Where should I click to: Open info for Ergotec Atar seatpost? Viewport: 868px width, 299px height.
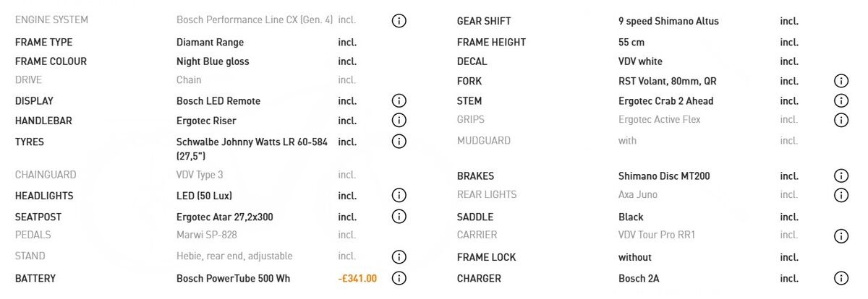pyautogui.click(x=399, y=217)
